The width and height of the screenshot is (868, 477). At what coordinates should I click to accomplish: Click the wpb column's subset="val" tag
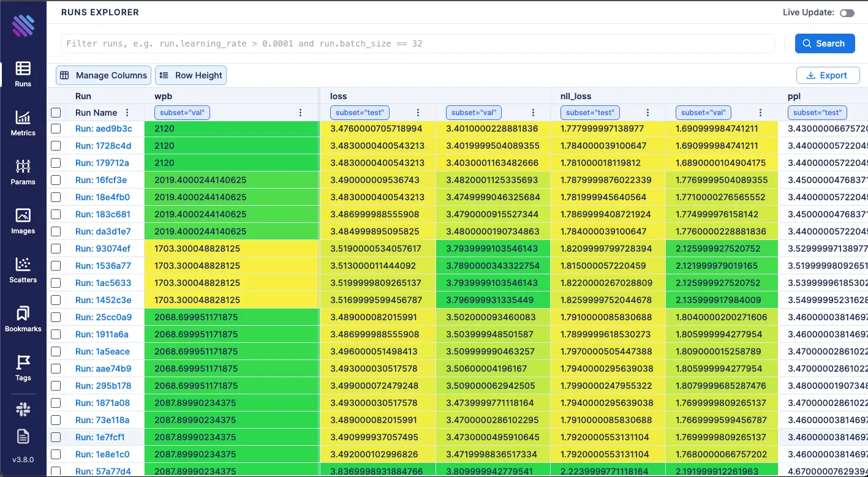182,113
